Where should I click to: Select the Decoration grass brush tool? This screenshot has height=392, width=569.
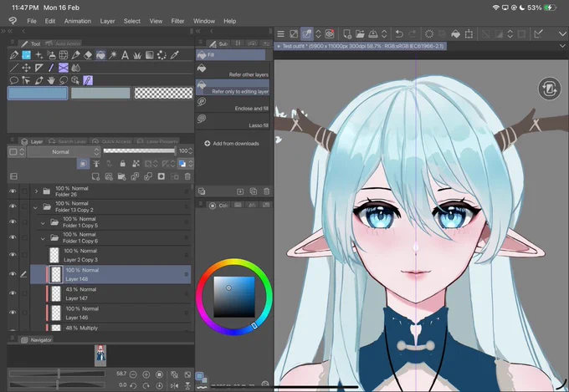[137, 55]
